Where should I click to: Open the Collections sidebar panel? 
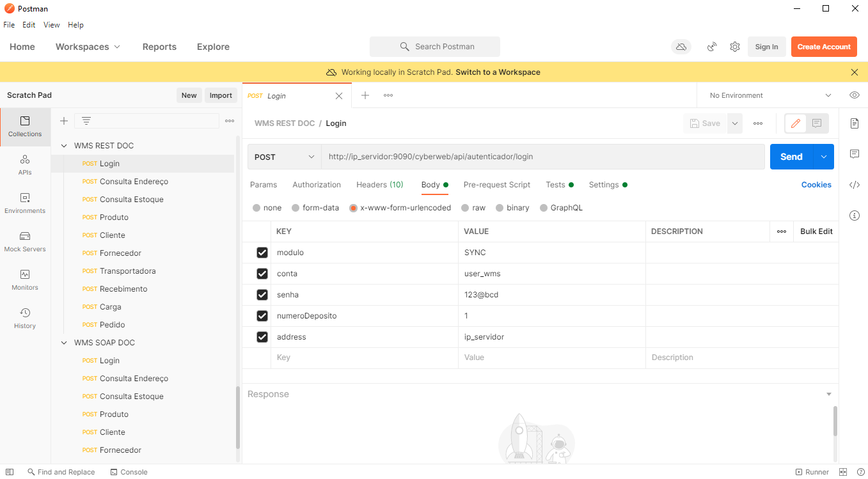click(x=25, y=127)
